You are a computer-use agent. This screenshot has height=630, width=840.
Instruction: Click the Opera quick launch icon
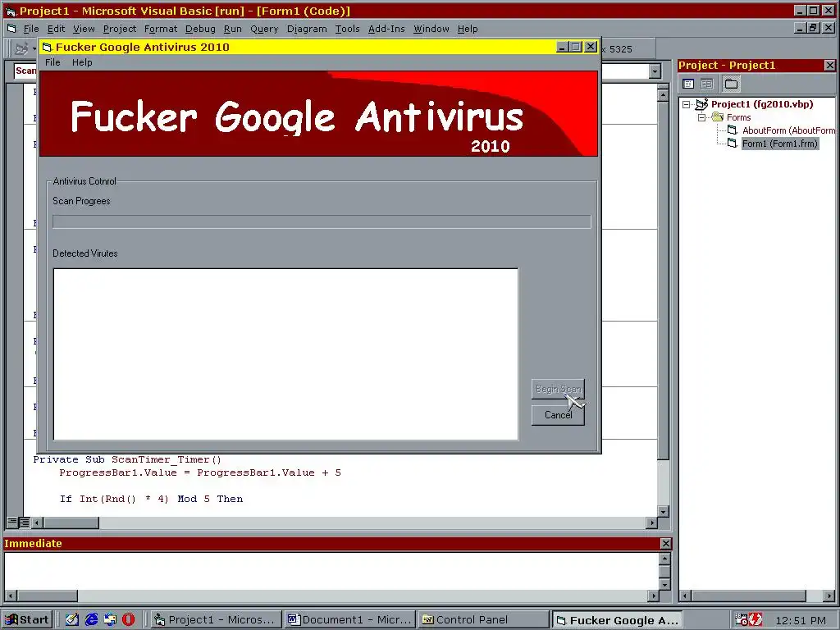(129, 620)
